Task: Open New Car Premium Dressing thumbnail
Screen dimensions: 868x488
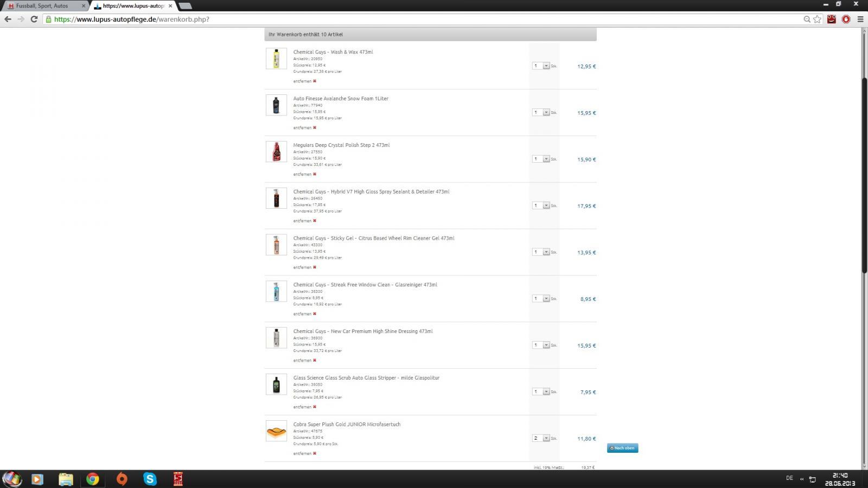Action: 276,338
